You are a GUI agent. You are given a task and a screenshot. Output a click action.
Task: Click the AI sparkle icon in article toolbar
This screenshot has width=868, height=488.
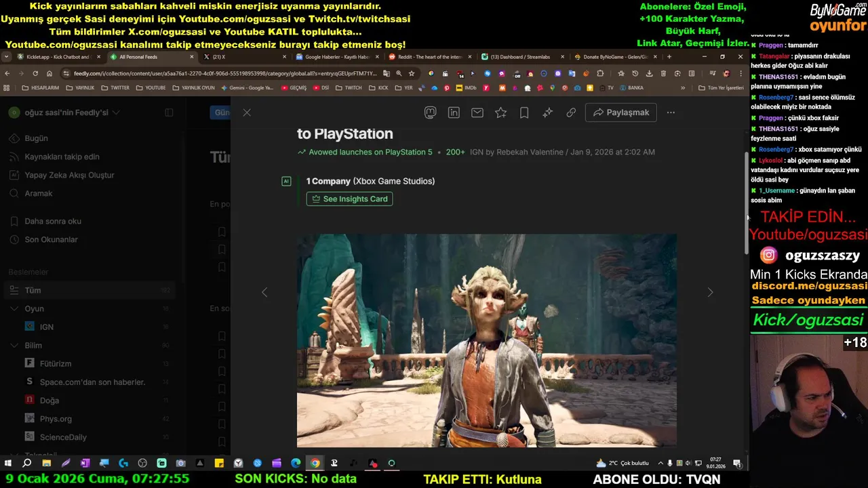coord(548,113)
